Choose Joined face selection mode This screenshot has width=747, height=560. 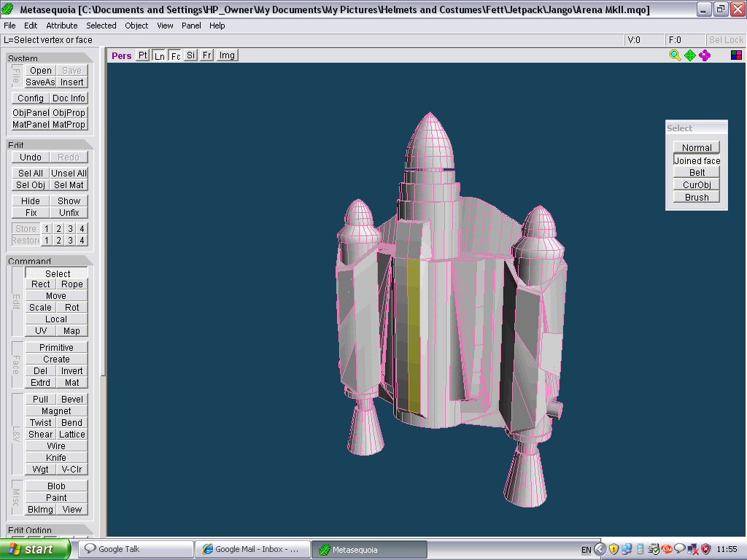697,160
